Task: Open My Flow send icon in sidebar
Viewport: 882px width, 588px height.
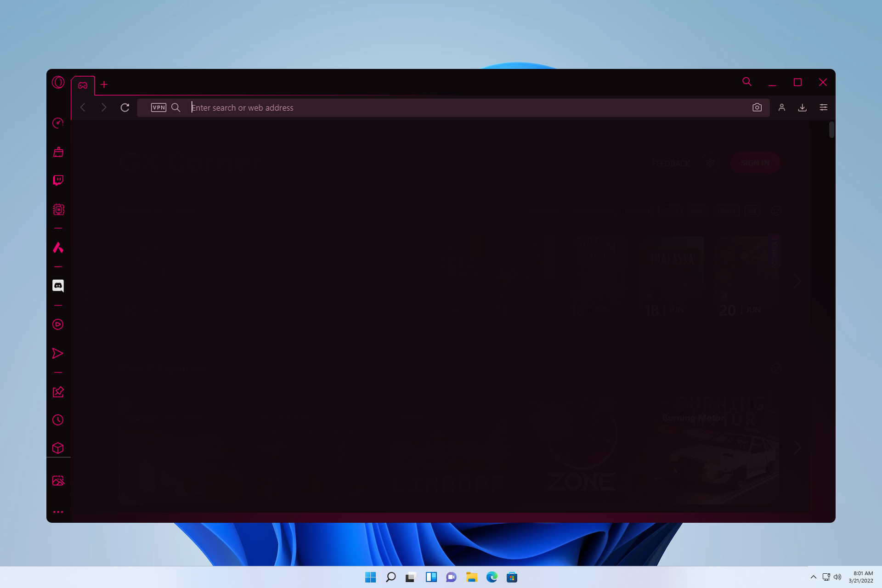Action: (x=57, y=353)
